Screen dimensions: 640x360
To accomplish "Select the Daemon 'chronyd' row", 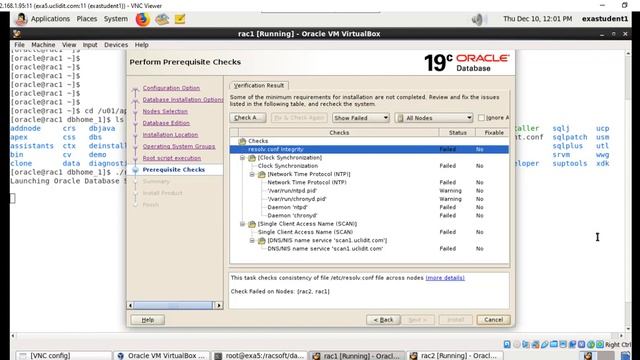I will pos(369,216).
